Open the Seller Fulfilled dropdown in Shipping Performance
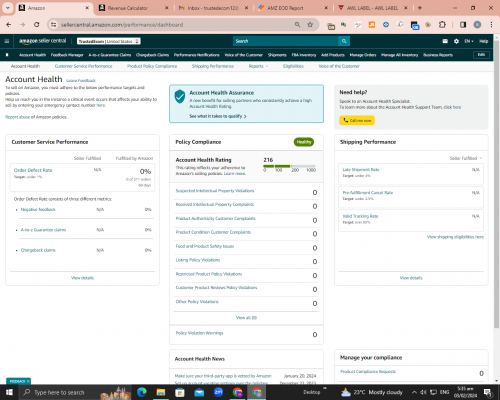 tap(466, 158)
